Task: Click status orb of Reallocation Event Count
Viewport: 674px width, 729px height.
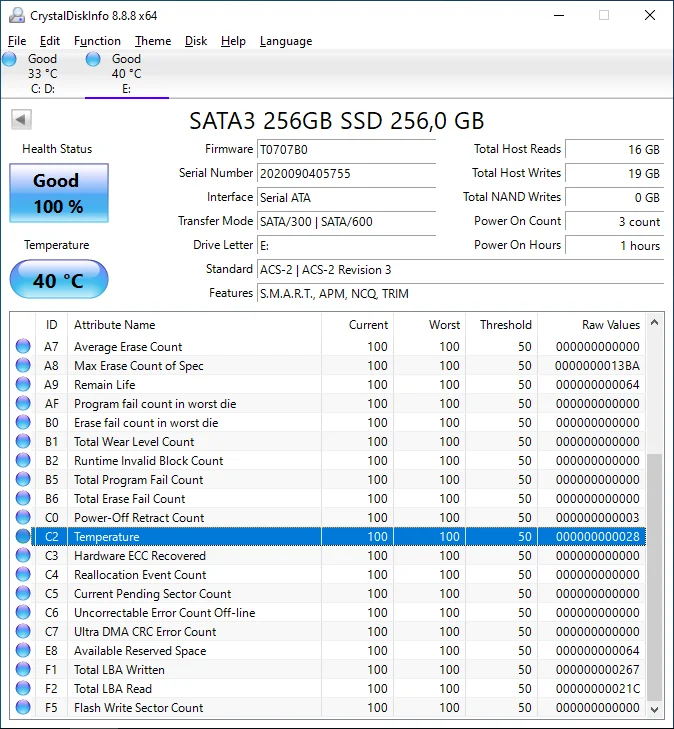Action: tap(23, 575)
